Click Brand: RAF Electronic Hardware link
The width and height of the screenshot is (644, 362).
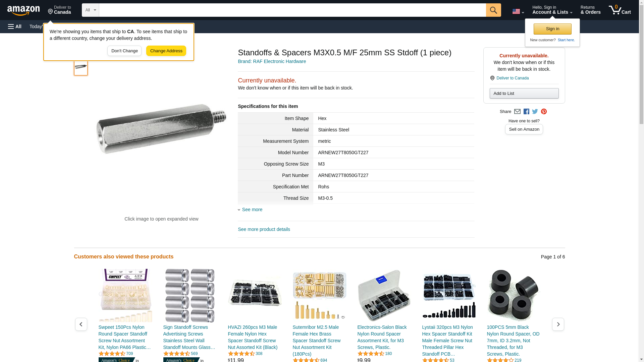[272, 61]
